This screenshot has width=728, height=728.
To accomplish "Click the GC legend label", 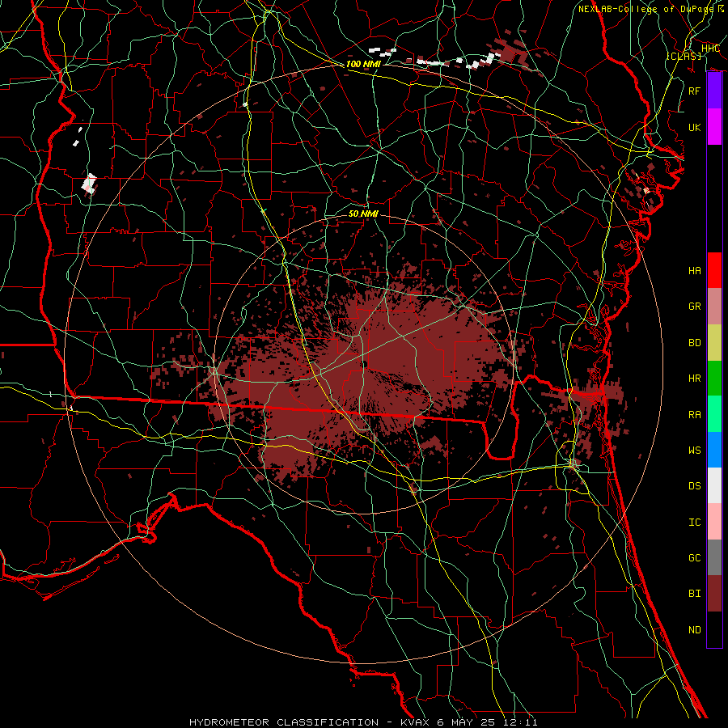I will point(694,557).
